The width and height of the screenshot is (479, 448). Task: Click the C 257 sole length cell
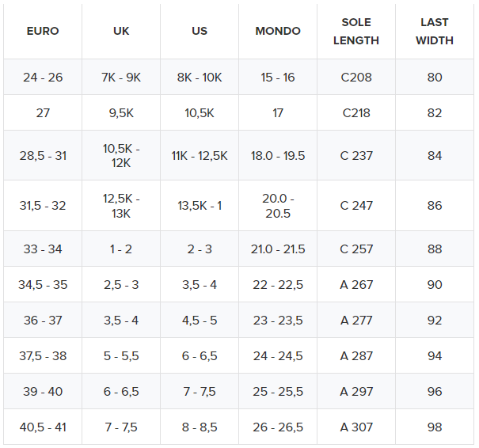pyautogui.click(x=356, y=249)
